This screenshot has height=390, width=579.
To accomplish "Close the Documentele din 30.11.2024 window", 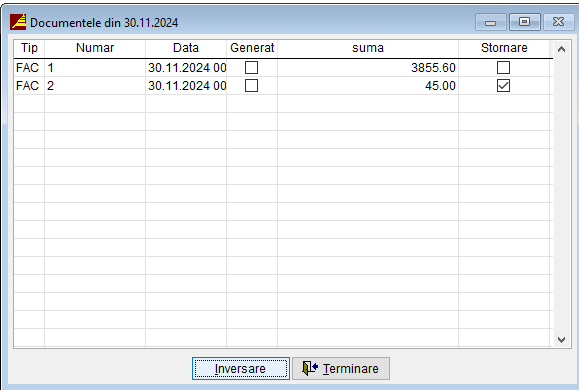I will tap(558, 22).
